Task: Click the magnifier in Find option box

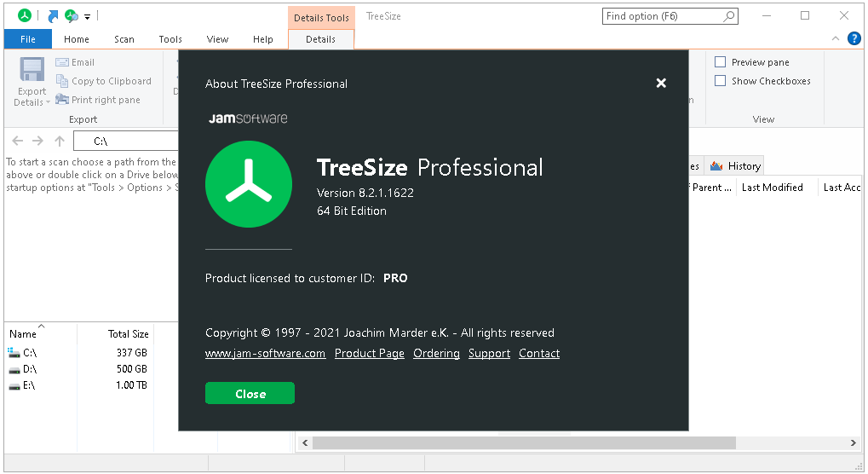Action: (729, 16)
